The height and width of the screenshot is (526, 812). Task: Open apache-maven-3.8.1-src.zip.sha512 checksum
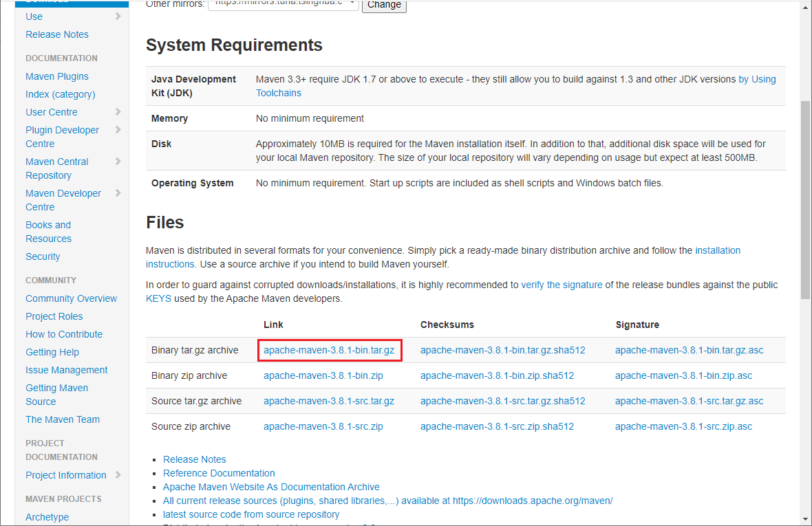click(x=497, y=427)
